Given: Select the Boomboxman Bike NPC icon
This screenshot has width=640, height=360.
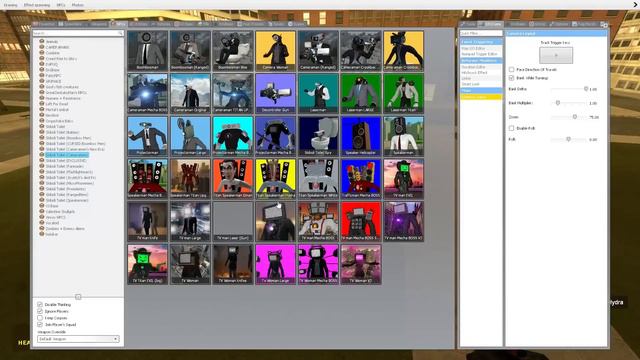Looking at the screenshot, I should 233,51.
